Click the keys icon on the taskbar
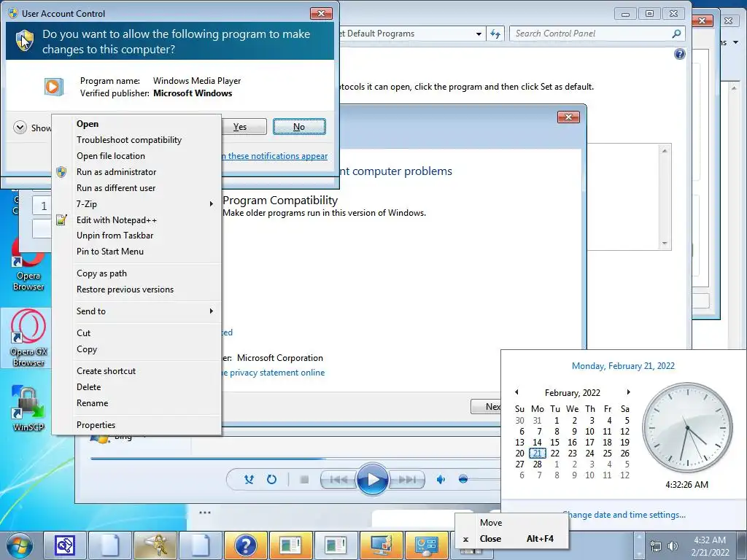The image size is (747, 560). (x=155, y=545)
